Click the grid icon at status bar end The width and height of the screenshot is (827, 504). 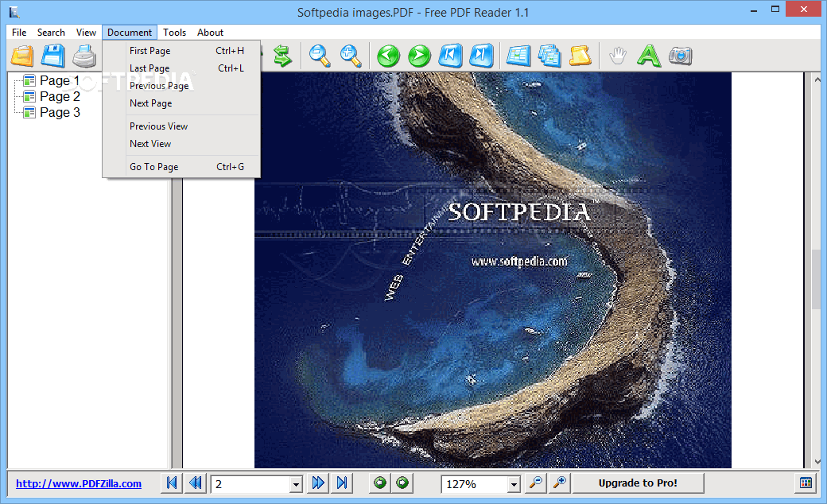[x=806, y=483]
